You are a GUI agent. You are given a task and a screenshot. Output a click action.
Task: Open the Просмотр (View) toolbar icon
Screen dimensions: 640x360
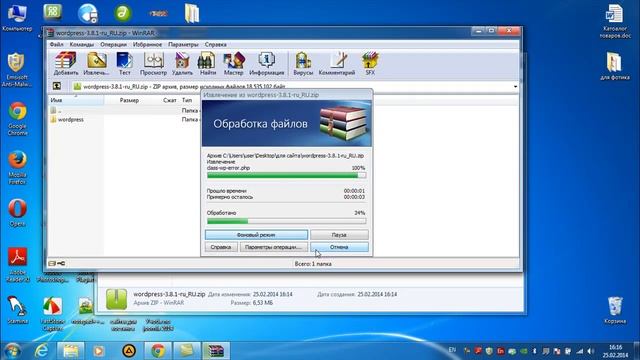153,63
